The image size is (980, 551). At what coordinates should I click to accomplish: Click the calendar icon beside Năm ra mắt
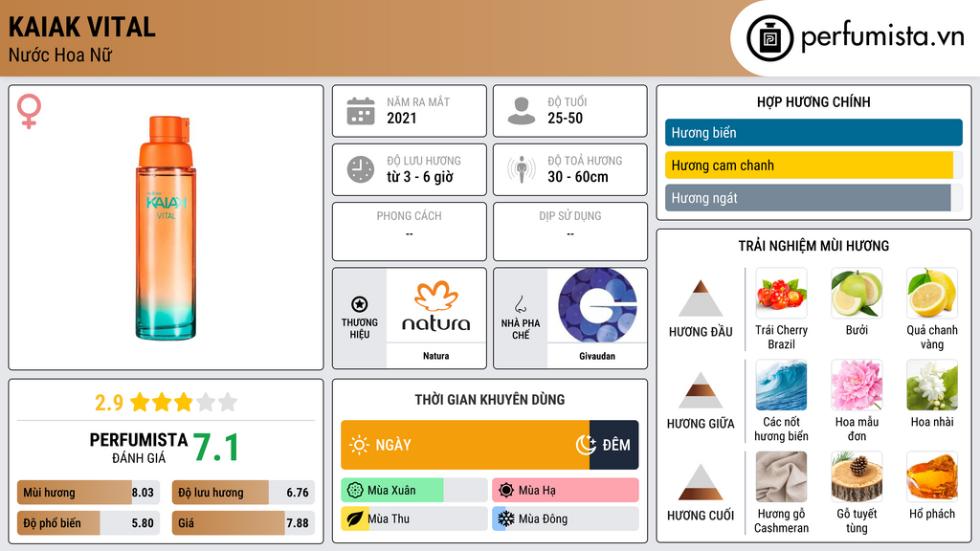point(361,111)
